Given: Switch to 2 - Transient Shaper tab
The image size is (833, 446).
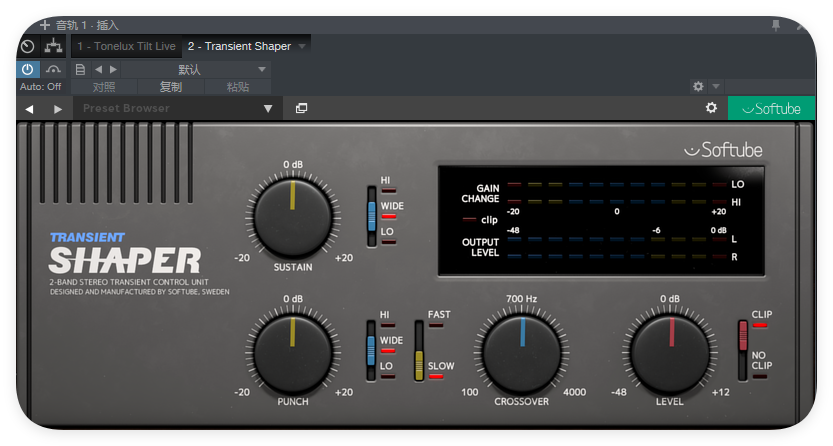Looking at the screenshot, I should coord(239,46).
